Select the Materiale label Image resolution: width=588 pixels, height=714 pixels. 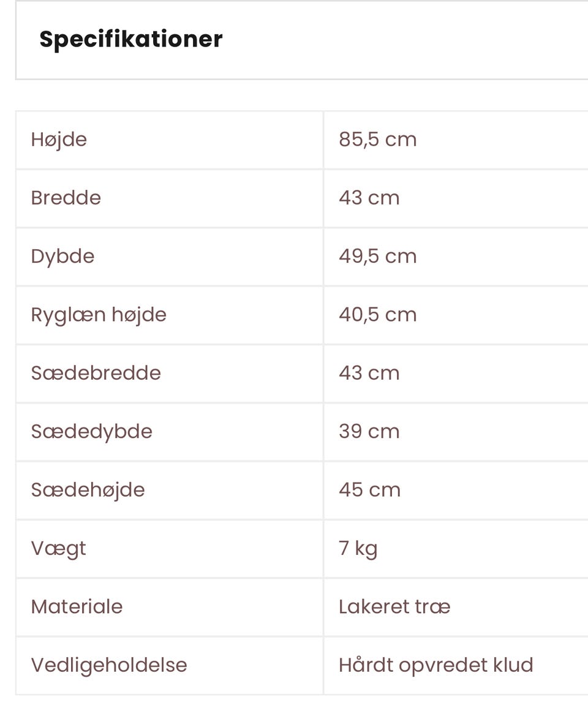click(x=77, y=607)
